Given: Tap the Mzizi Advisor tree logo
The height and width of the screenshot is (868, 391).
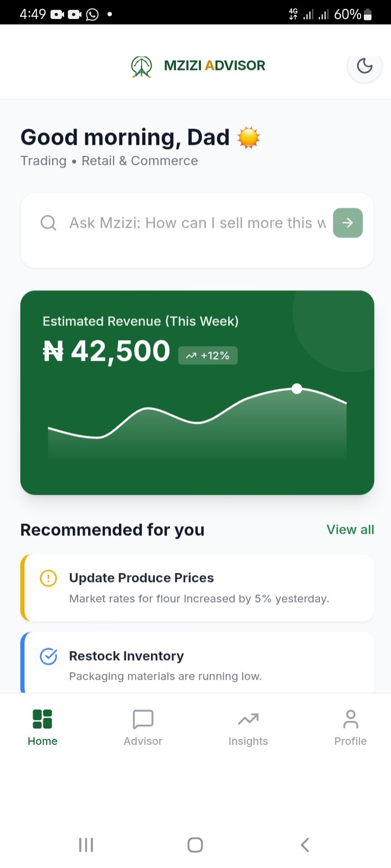Looking at the screenshot, I should [141, 67].
